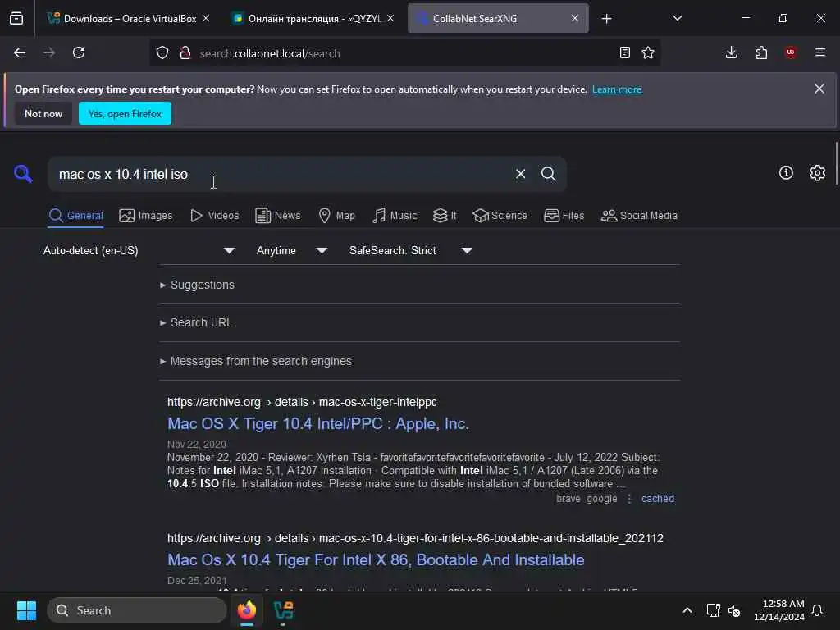Open the notifications bell
This screenshot has height=630, width=840.
coord(818,610)
